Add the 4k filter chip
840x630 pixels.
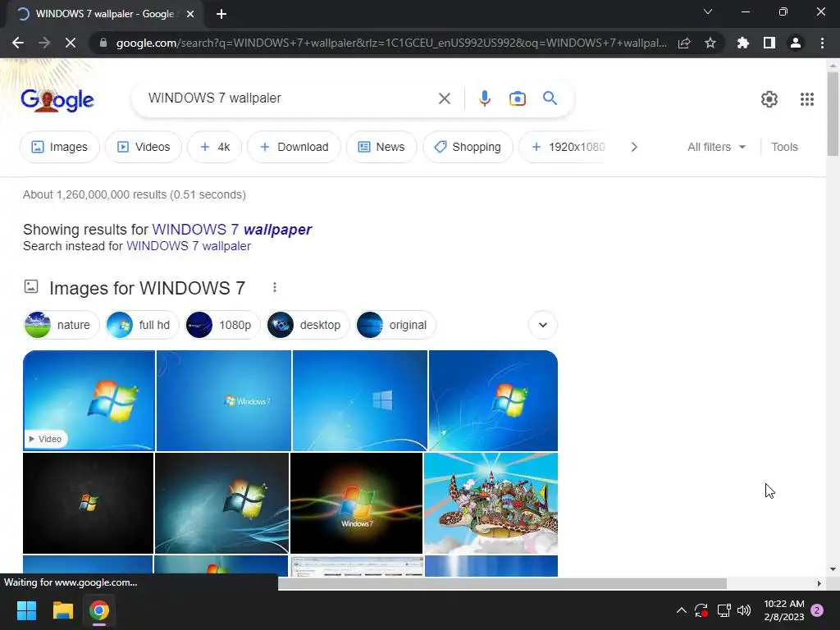click(214, 147)
